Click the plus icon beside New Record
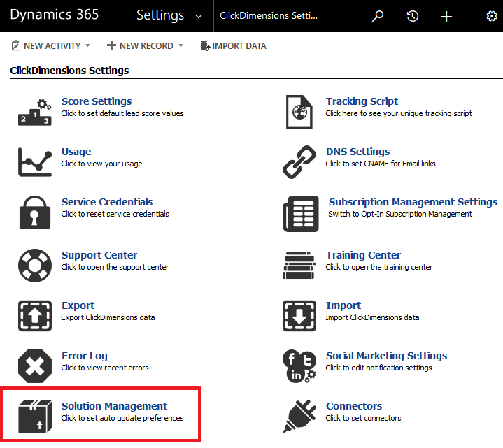Image resolution: width=503 pixels, height=448 pixels. 111,45
